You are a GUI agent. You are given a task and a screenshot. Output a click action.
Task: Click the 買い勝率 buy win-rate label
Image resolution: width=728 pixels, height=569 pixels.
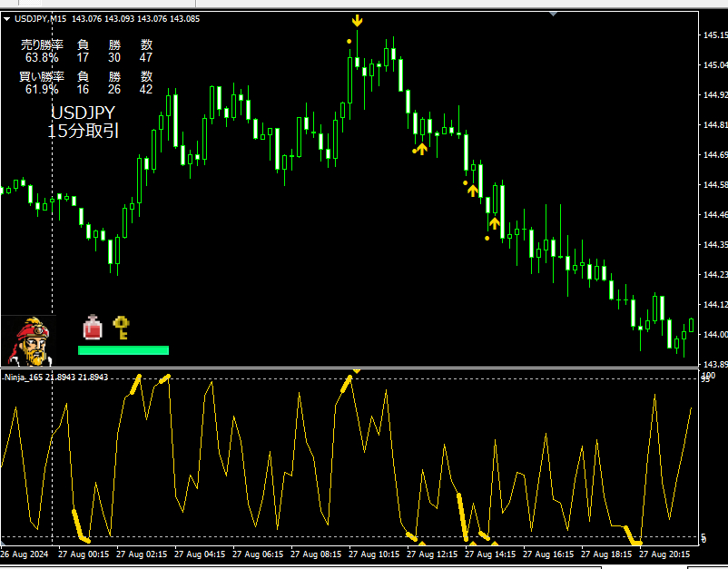(42, 76)
